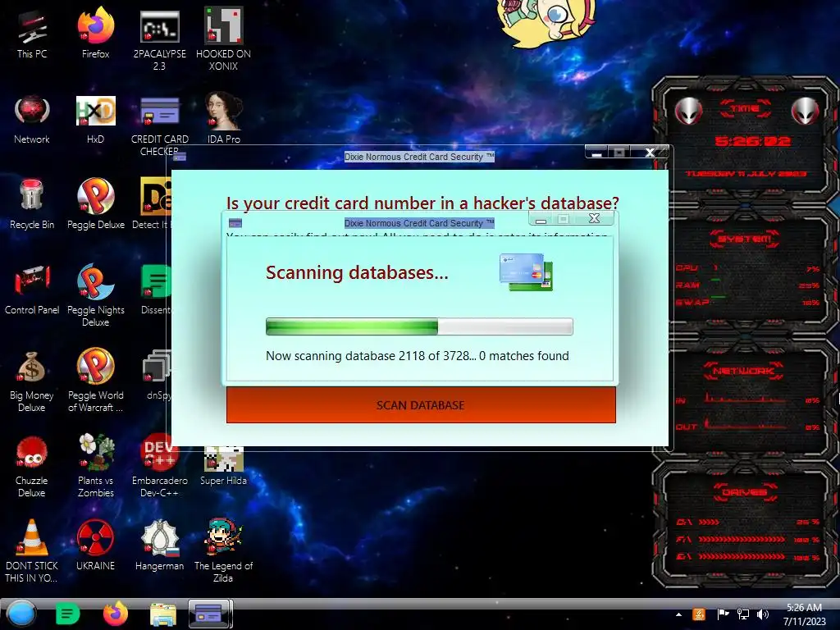840x630 pixels.
Task: Open Embarcadero Dev-C++ shortcut
Action: [159, 465]
